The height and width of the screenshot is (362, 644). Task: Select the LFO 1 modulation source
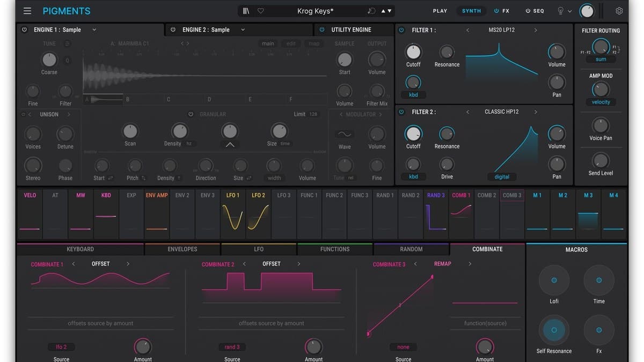click(x=233, y=213)
